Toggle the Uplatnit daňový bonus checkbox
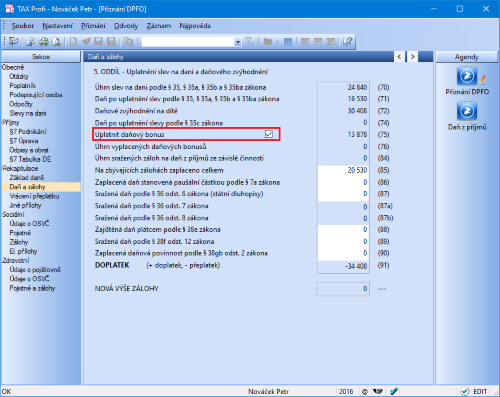 click(269, 134)
